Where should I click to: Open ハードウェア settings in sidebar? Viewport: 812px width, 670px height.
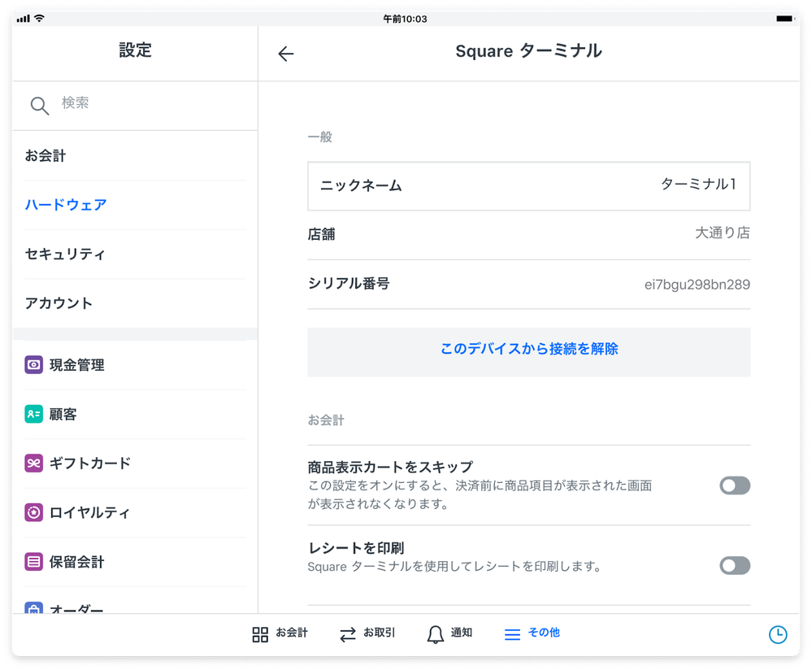point(66,205)
